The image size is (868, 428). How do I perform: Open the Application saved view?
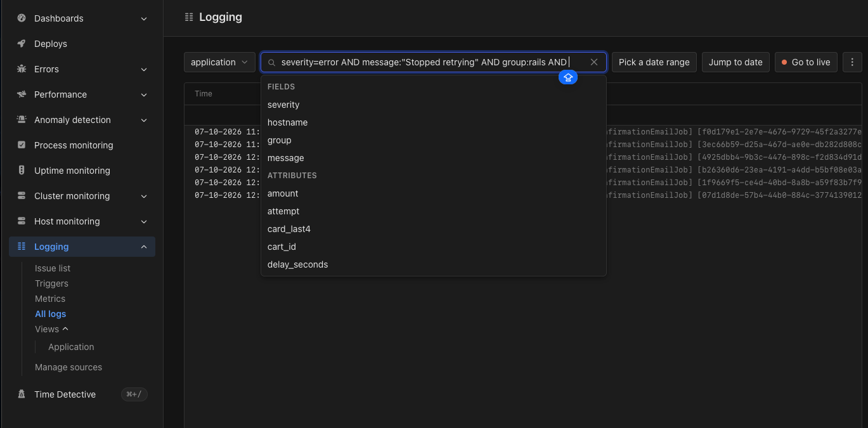[71, 347]
